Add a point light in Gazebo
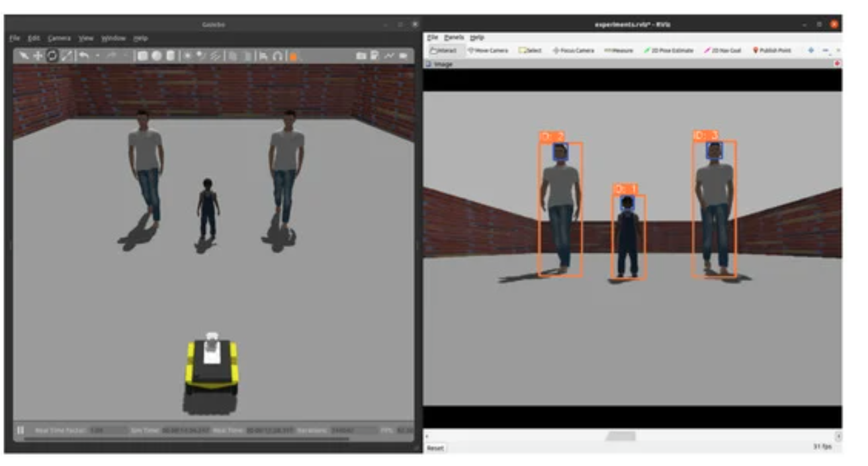 187,56
